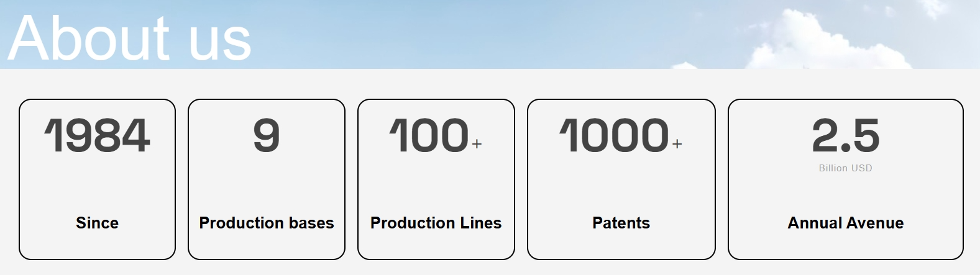Click the Patents label
The width and height of the screenshot is (980, 275).
(621, 223)
